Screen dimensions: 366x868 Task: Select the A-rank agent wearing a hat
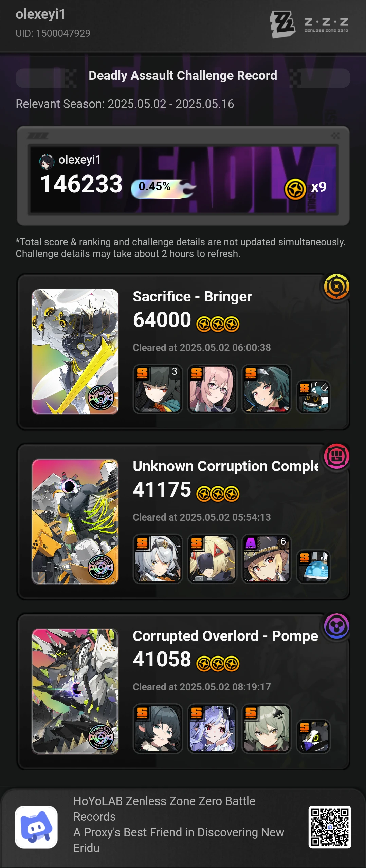click(x=267, y=559)
